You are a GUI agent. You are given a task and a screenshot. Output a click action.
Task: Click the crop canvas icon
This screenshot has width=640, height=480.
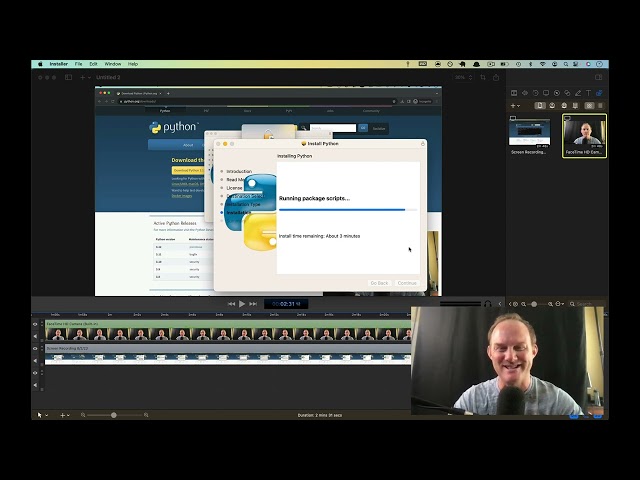coord(483,77)
